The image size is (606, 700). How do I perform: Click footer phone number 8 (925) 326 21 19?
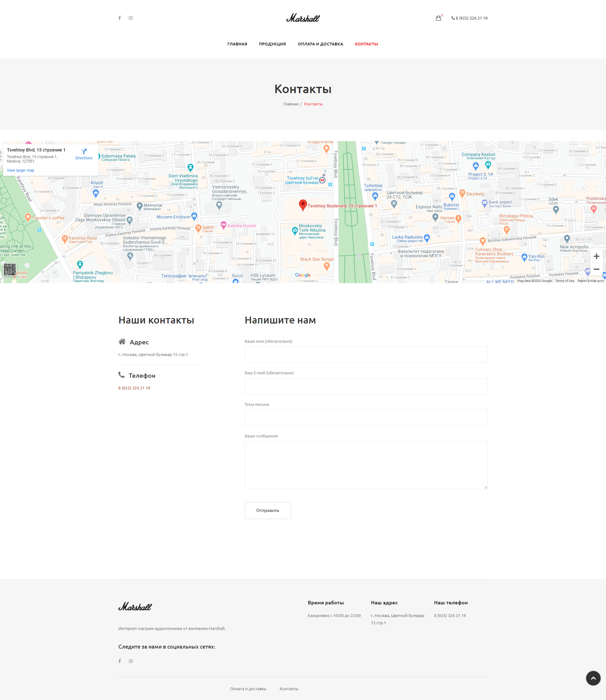point(450,615)
